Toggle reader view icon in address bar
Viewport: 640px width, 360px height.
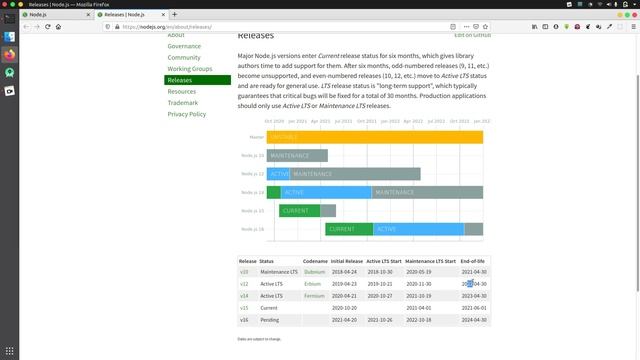(x=453, y=27)
